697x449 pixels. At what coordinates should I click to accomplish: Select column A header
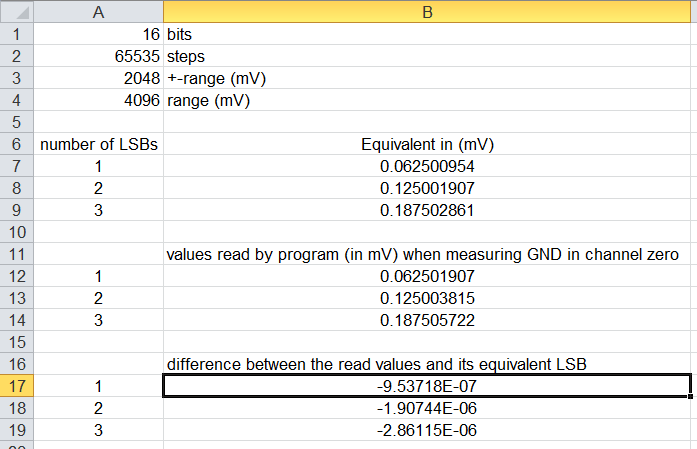point(98,12)
